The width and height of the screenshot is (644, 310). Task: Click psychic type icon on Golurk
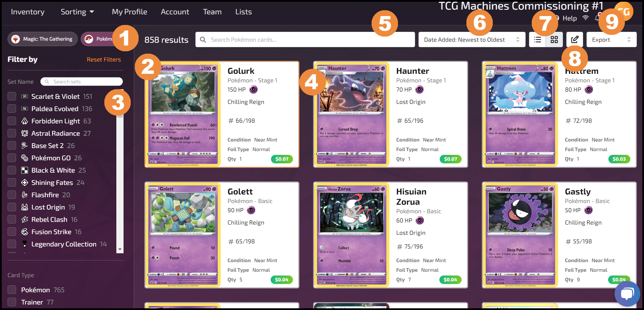point(253,90)
